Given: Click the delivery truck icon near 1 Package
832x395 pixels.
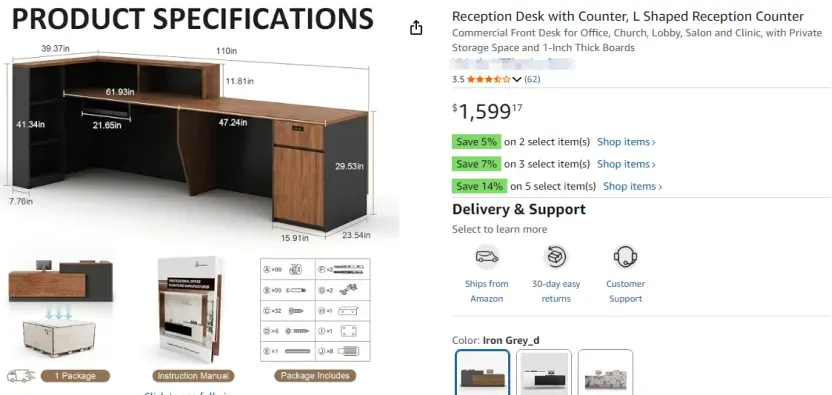Looking at the screenshot, I should coord(21,376).
